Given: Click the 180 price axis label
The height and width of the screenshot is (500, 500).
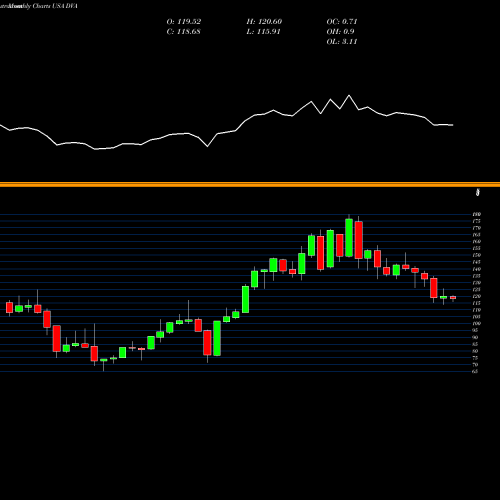Looking at the screenshot, I should pyautogui.click(x=476, y=214).
